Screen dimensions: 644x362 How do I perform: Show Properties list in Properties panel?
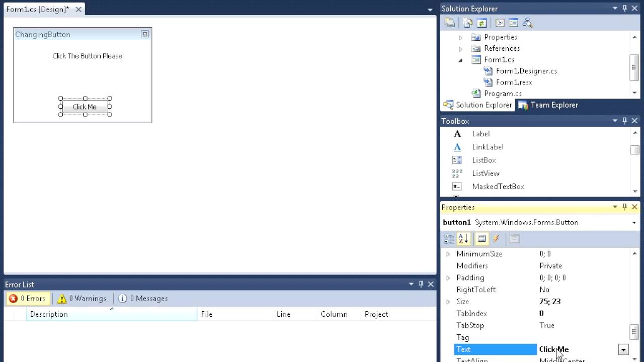tap(481, 239)
